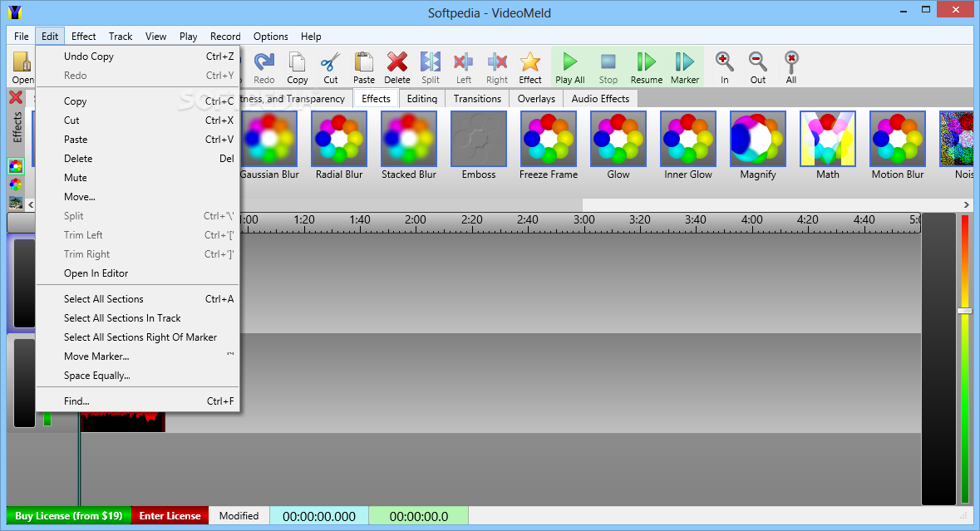This screenshot has width=980, height=531.
Task: Switch to the Audio Effects tab
Action: [600, 99]
